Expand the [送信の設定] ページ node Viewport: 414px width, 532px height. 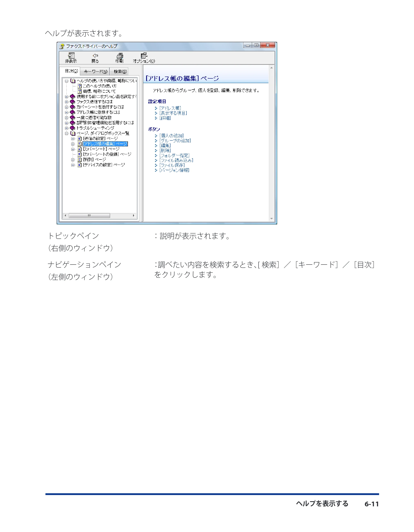tap(73, 139)
